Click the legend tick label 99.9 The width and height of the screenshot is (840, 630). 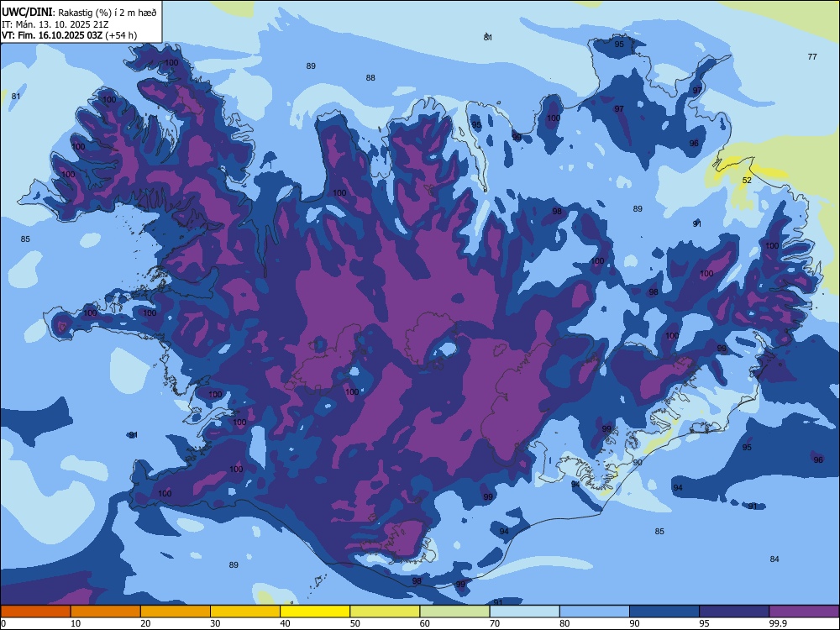(x=777, y=623)
